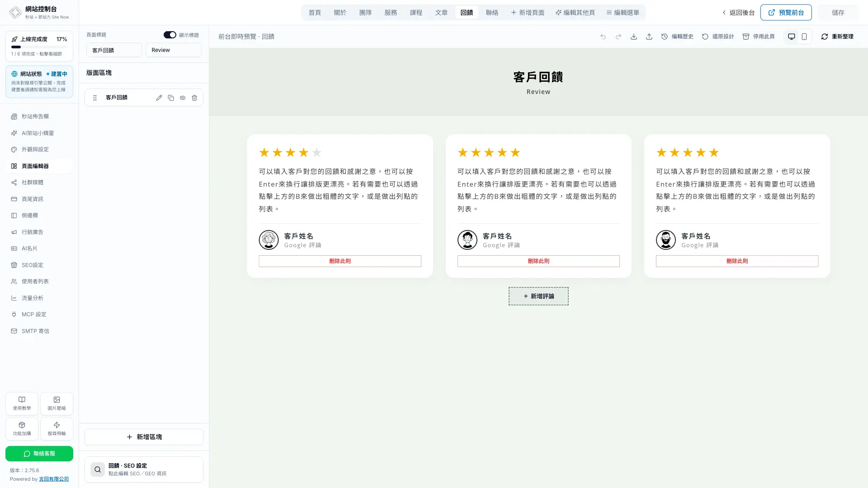Click 重新整理 button
The image size is (868, 488).
coord(837,37)
